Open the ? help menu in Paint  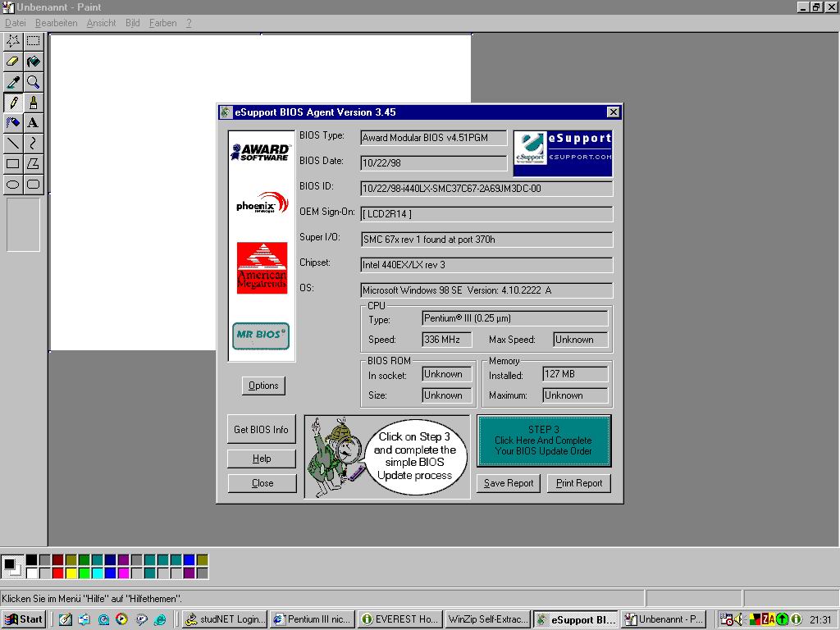[x=189, y=23]
